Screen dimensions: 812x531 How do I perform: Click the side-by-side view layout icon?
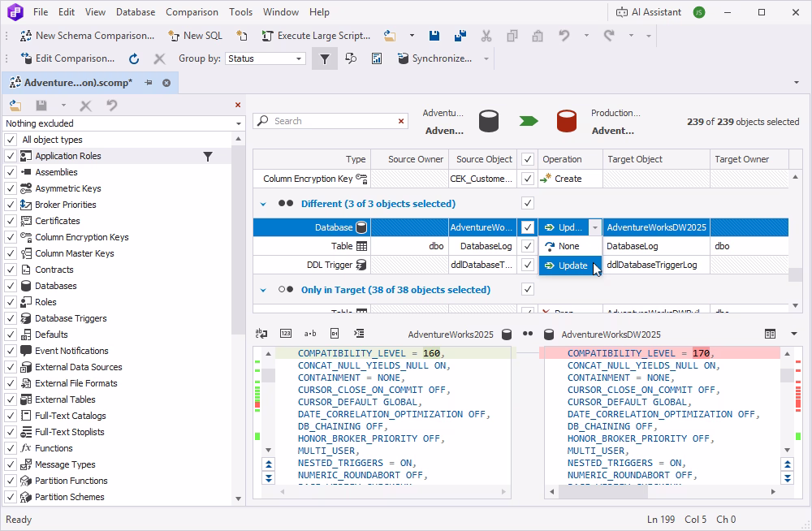pyautogui.click(x=770, y=335)
